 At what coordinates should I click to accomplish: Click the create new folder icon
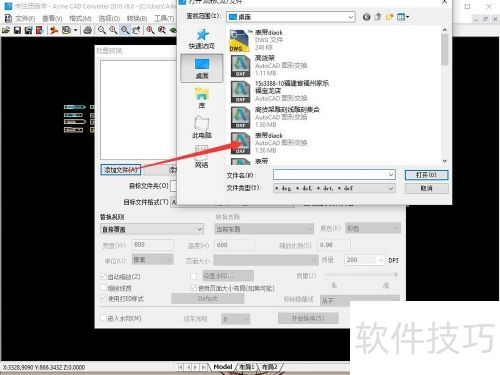[x=389, y=17]
